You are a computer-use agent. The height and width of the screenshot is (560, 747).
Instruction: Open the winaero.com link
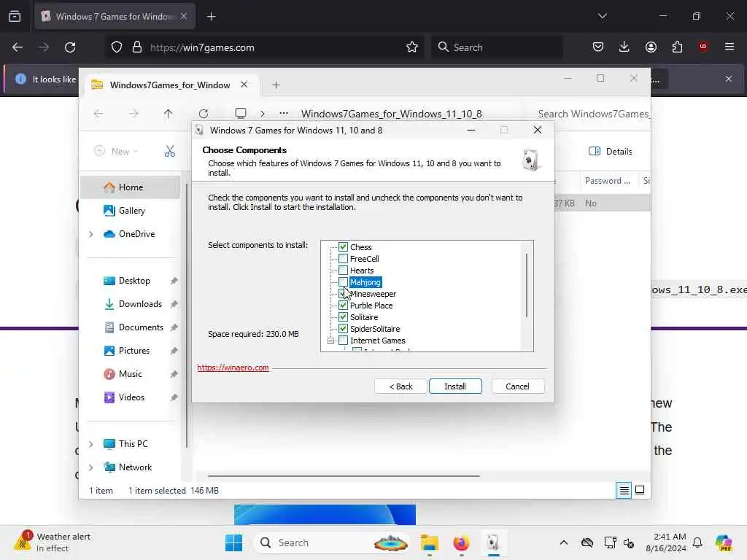(x=233, y=367)
